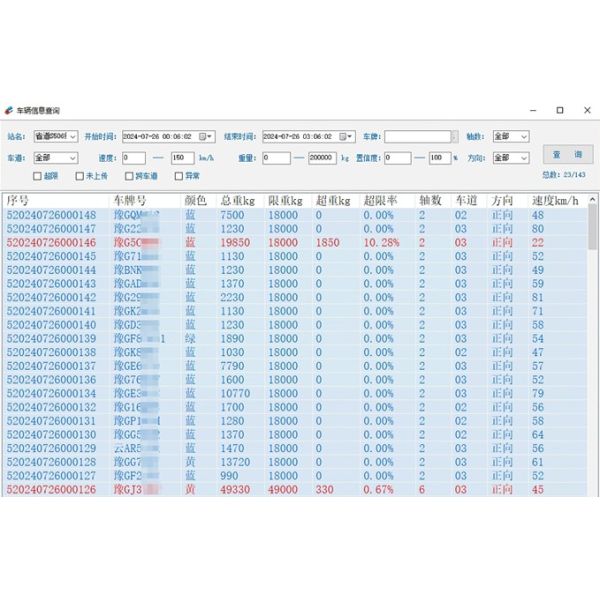This screenshot has width=600, height=600.
Task: Open the 方向 direction dropdown
Action: click(524, 157)
